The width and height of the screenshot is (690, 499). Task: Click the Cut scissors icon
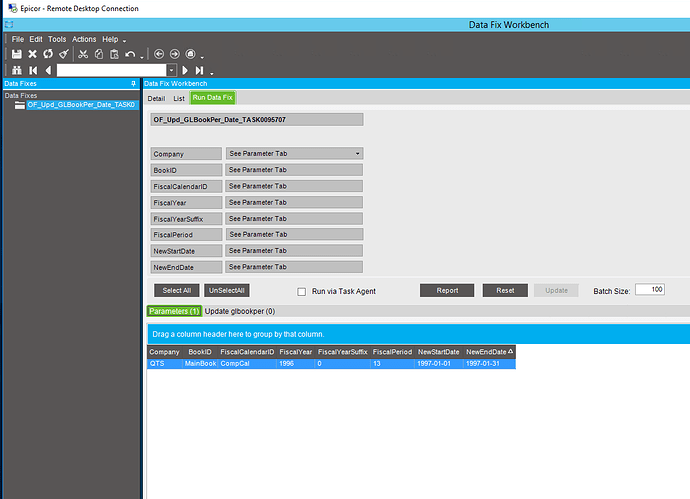click(83, 54)
